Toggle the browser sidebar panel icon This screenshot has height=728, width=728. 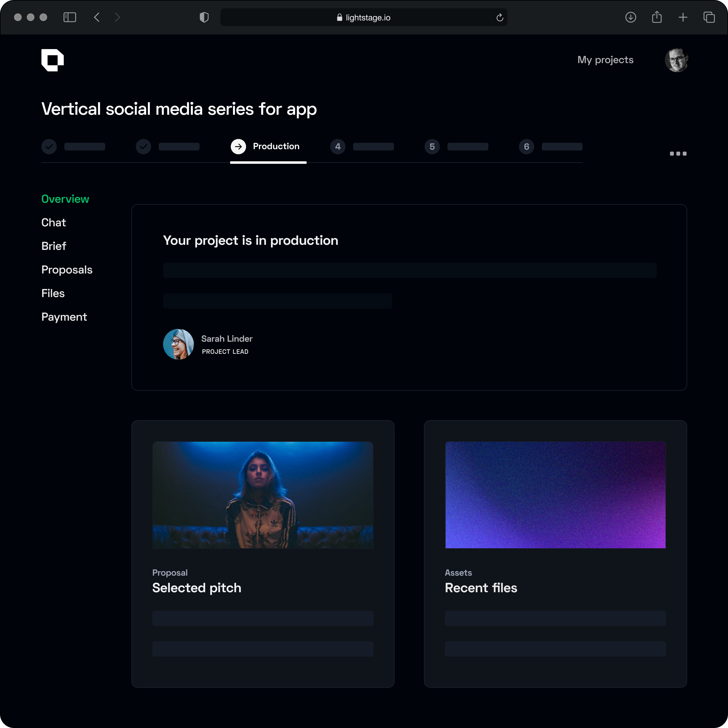70,17
